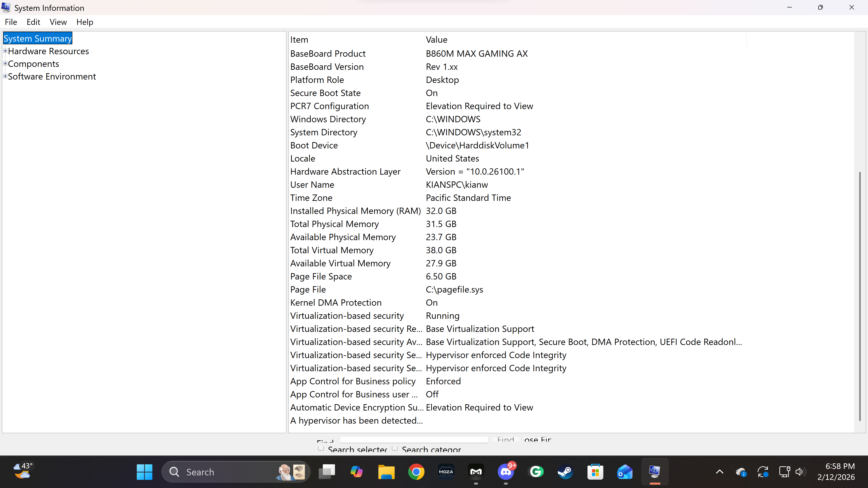Open the clock showing 6:58 PM

(x=836, y=472)
